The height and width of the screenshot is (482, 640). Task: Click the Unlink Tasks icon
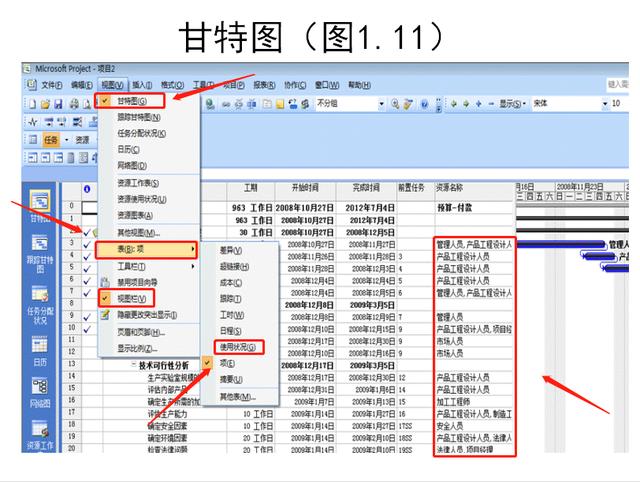[x=239, y=104]
